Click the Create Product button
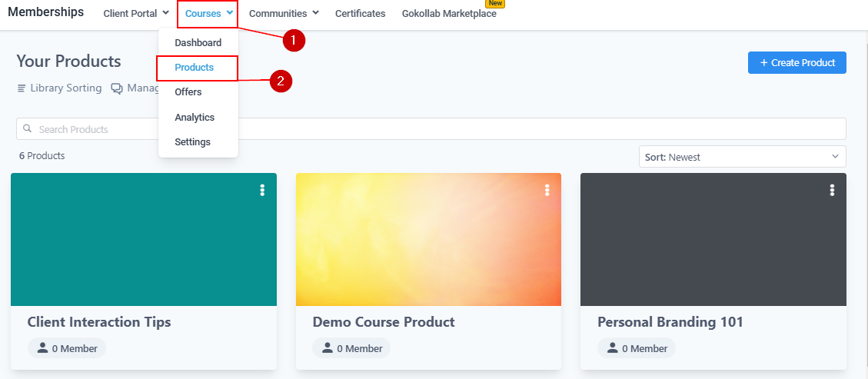This screenshot has width=868, height=379. [796, 63]
